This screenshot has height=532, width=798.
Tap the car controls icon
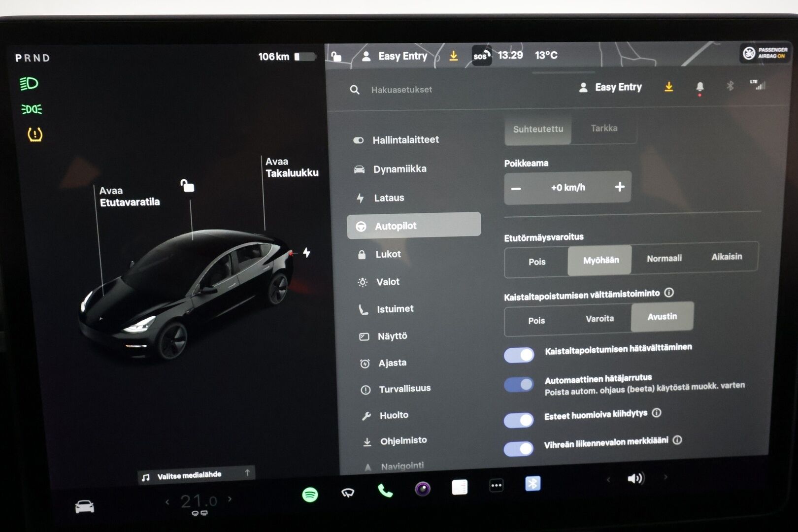(x=84, y=506)
